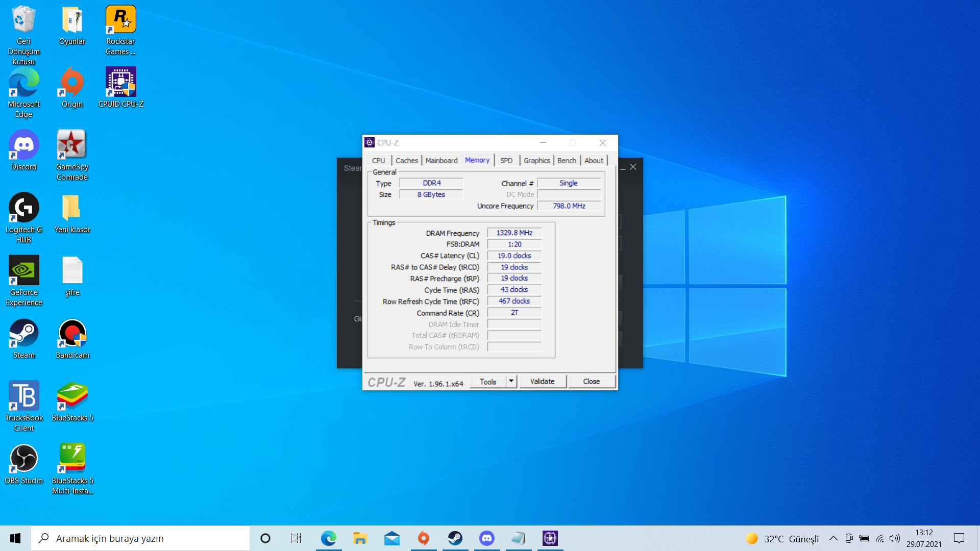
Task: Launch Rockstar Games shortcut
Action: tap(120, 30)
